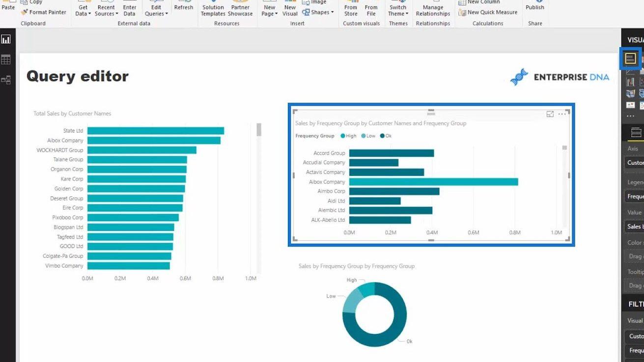Open More options ellipsis on selected visual
The width and height of the screenshot is (644, 362).
(562, 114)
